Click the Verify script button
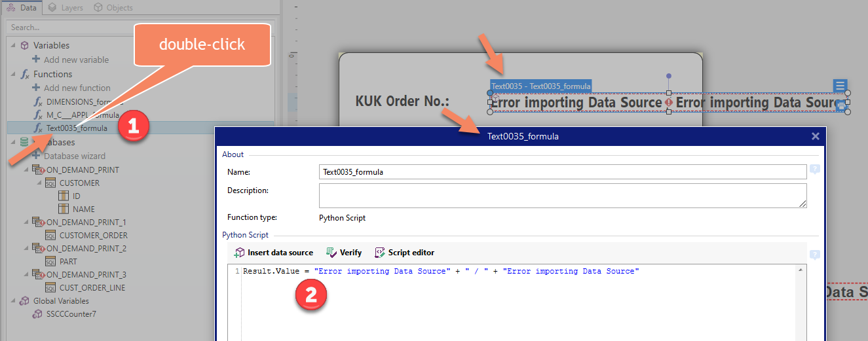Viewport: 868px width, 341px height. point(344,252)
